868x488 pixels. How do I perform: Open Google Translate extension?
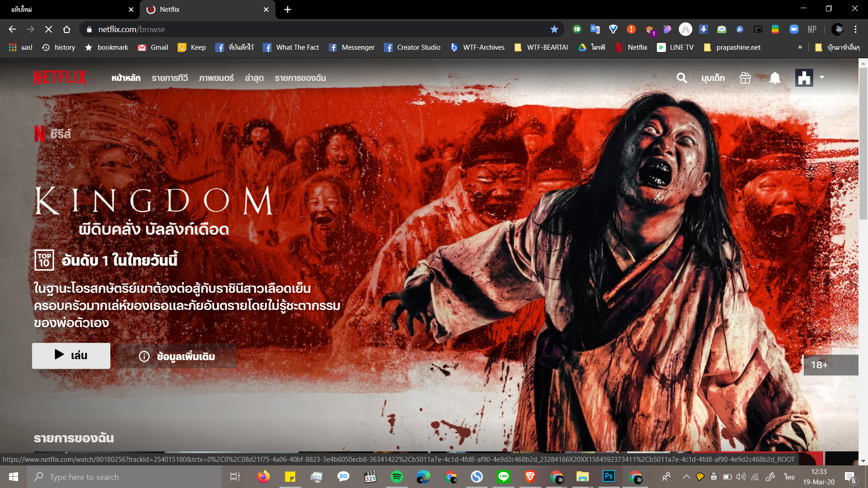(595, 29)
